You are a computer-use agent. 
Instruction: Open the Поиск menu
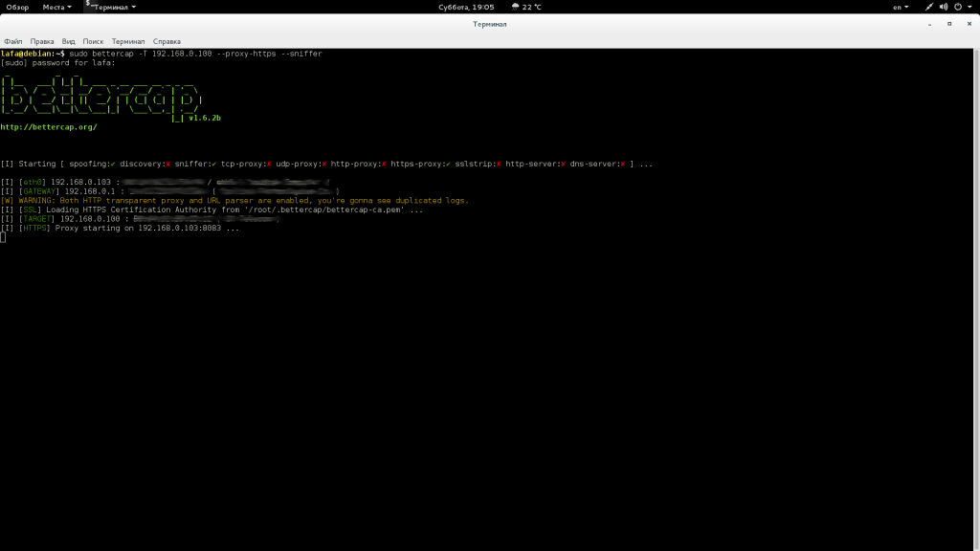tap(93, 41)
